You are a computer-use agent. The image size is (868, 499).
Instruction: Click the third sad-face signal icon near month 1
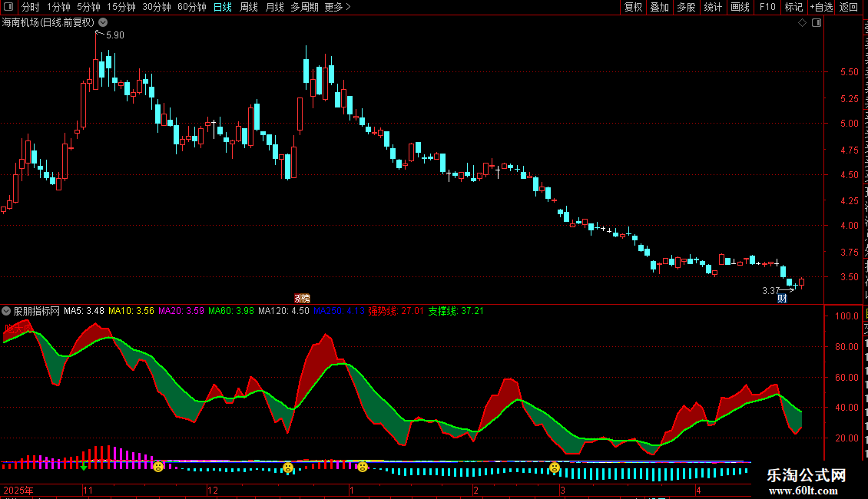pyautogui.click(x=362, y=467)
